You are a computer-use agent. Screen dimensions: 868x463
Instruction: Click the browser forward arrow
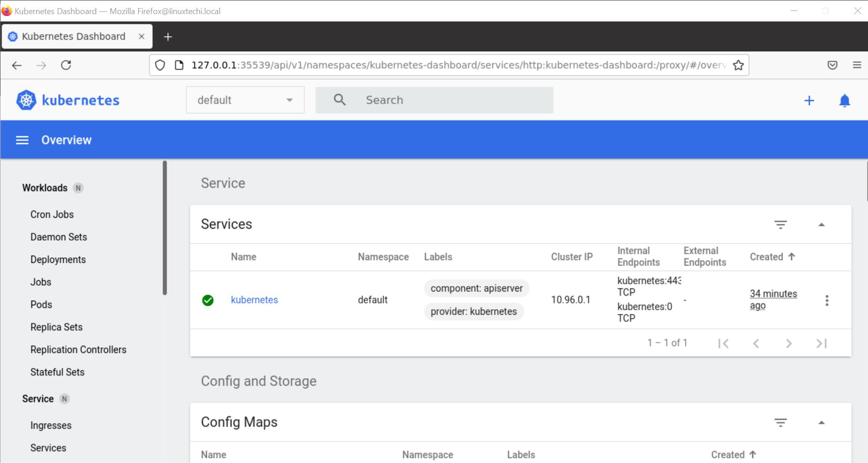(41, 65)
